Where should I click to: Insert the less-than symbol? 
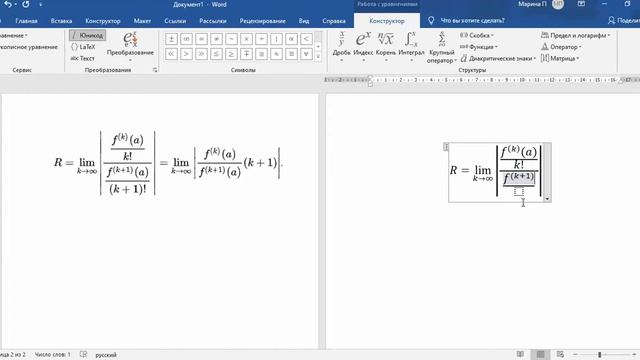(307, 39)
